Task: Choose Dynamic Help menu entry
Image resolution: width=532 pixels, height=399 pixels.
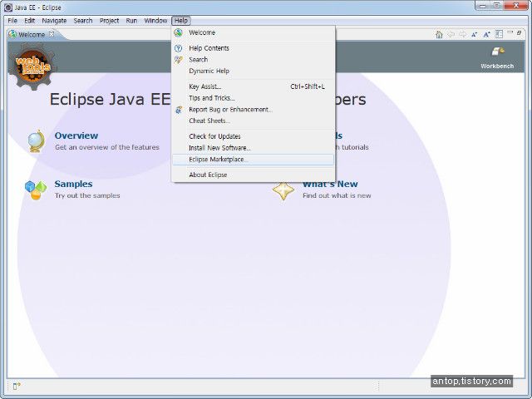Action: pos(254,71)
